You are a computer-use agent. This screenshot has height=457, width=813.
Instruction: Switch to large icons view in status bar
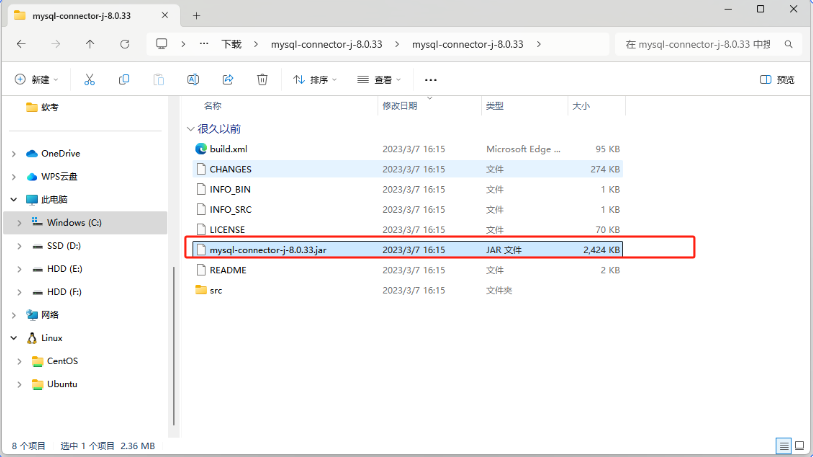800,446
